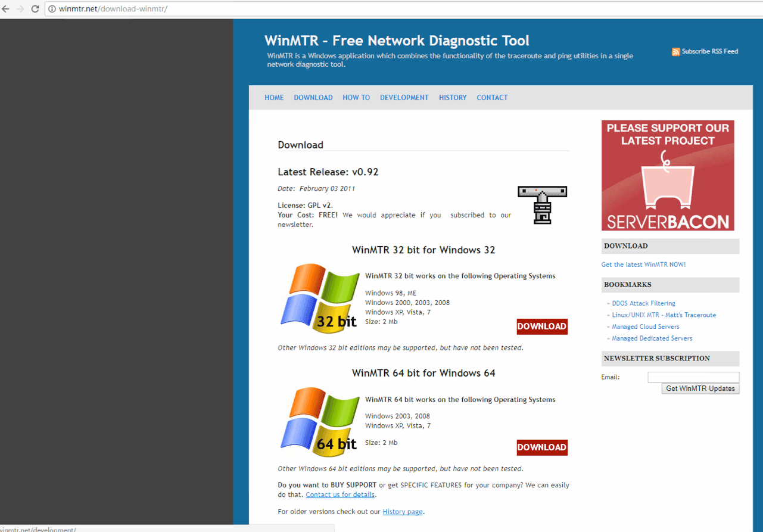The image size is (763, 532).
Task: Open the HOME menu item
Action: click(274, 98)
